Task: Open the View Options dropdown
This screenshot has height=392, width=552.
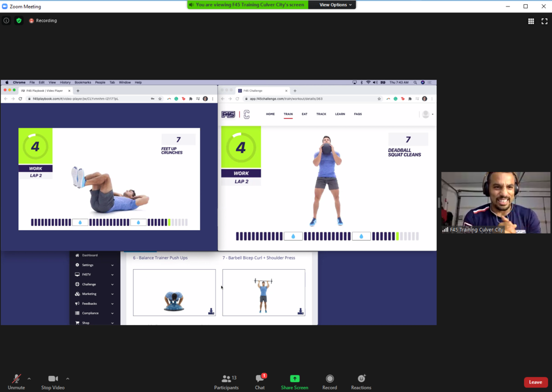Action: pos(336,5)
